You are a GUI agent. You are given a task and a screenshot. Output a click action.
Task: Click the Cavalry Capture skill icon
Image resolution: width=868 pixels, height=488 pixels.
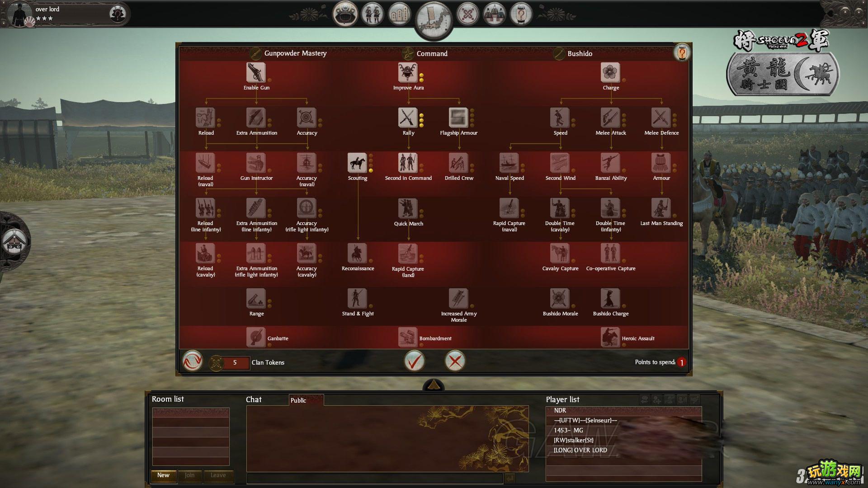tap(560, 253)
